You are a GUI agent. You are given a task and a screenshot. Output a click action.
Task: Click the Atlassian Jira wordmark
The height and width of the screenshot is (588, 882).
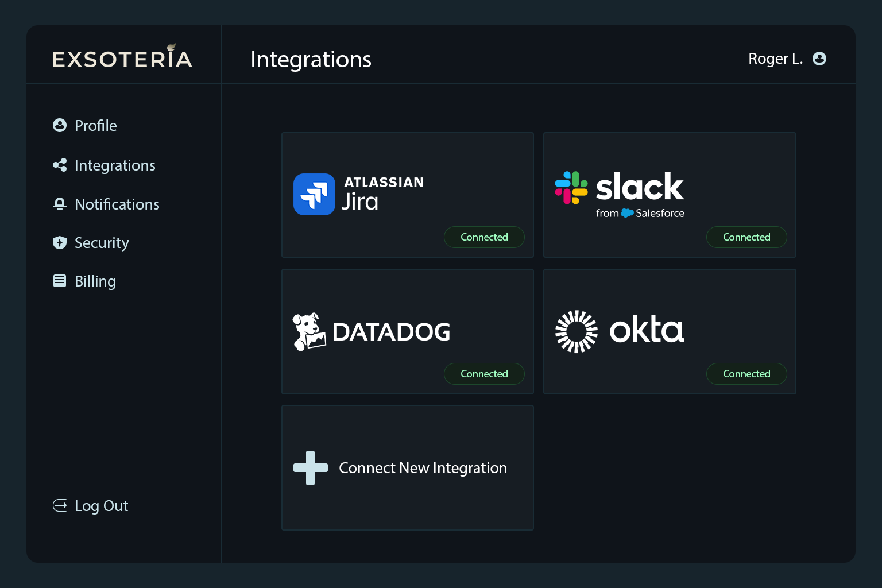[x=384, y=194]
